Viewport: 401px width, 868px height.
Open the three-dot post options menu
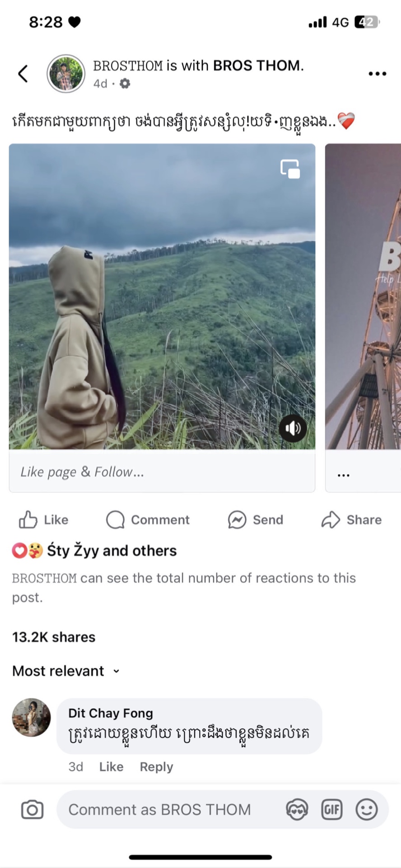point(377,74)
